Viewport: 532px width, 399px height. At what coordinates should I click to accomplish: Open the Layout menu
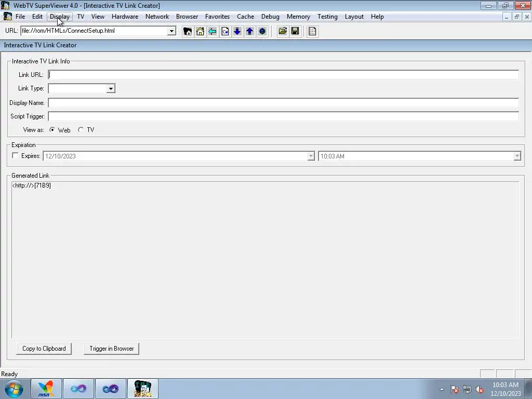click(x=354, y=17)
